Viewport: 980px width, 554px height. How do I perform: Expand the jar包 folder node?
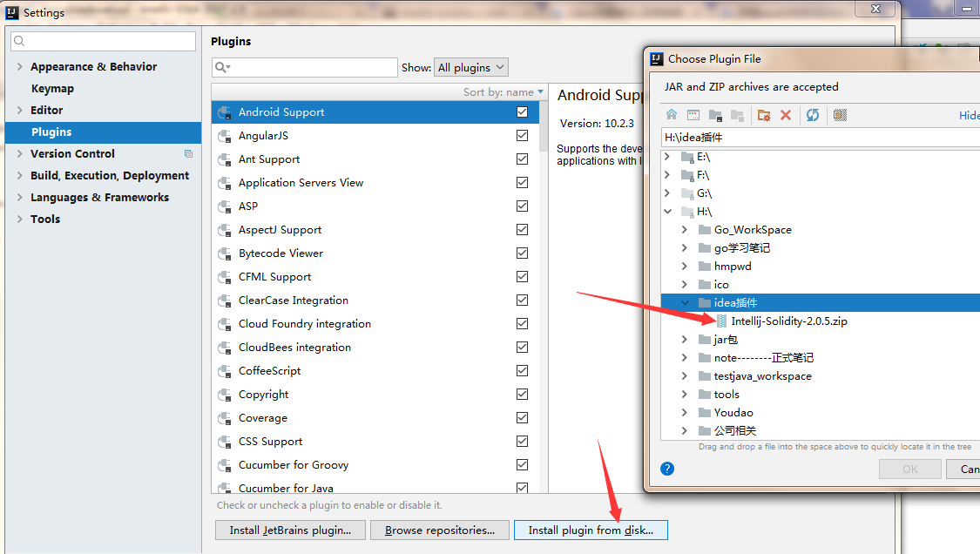tap(685, 340)
